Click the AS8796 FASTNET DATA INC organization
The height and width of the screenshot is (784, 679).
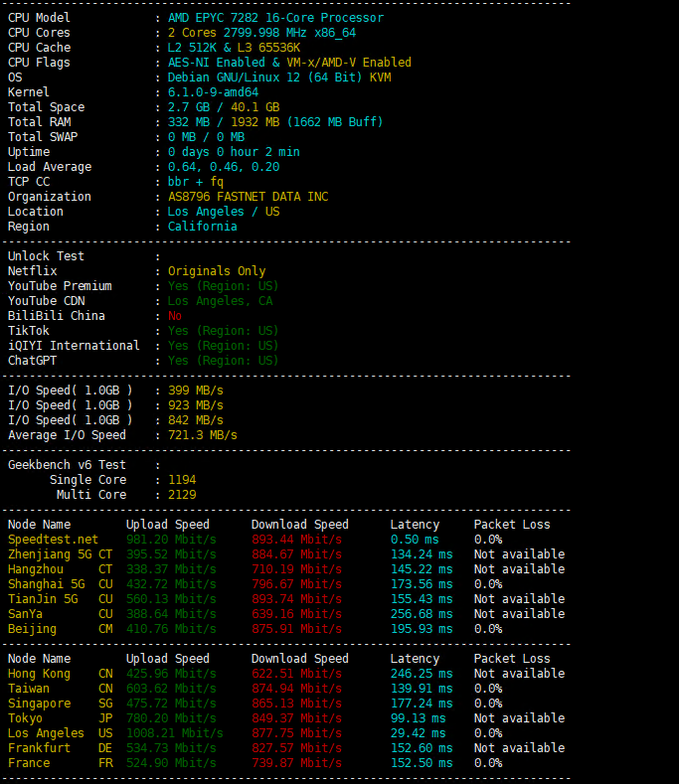[x=248, y=197]
